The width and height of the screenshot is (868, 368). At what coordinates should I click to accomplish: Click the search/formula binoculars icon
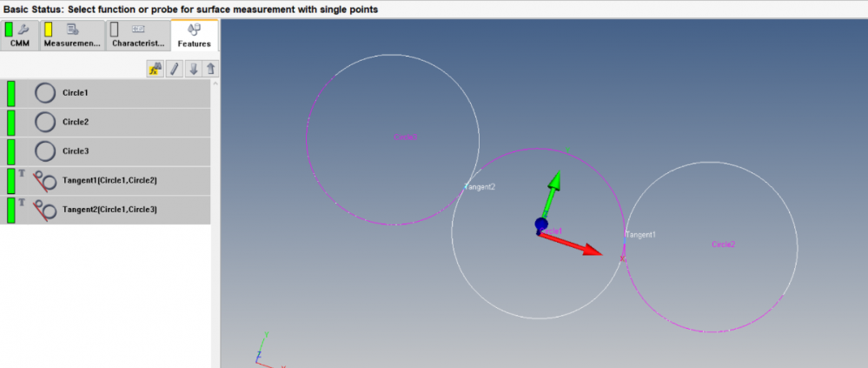tap(156, 69)
